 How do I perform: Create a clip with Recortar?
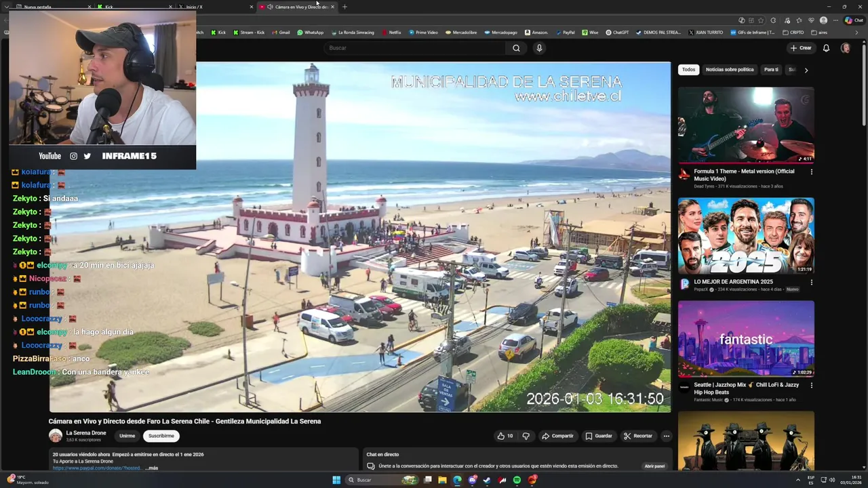pyautogui.click(x=638, y=436)
